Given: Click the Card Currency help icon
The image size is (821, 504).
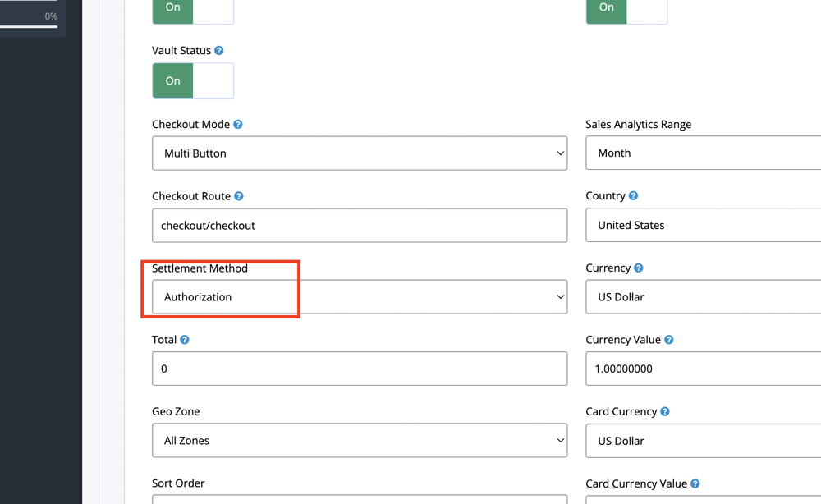Looking at the screenshot, I should (665, 411).
